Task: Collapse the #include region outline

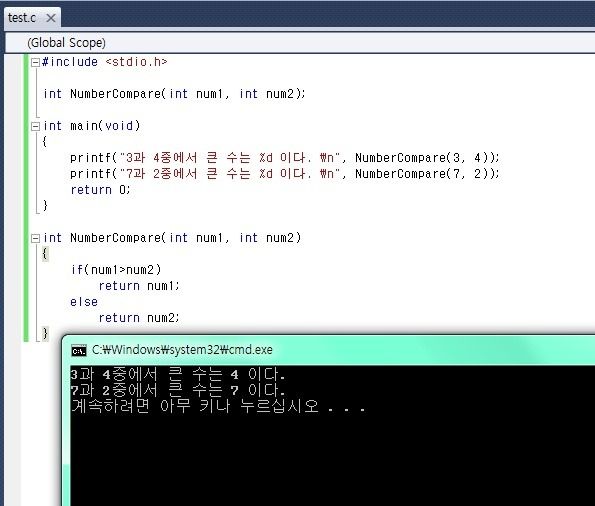Action: (35, 62)
